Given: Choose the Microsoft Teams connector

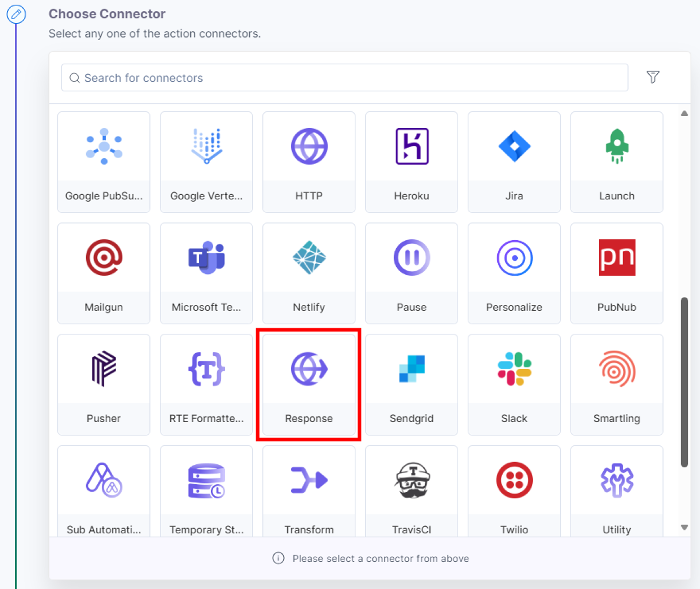Looking at the screenshot, I should point(206,273).
